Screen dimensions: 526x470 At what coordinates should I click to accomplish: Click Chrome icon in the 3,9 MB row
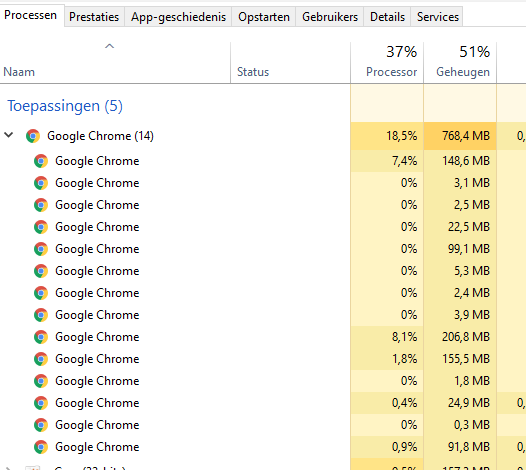[x=41, y=315]
